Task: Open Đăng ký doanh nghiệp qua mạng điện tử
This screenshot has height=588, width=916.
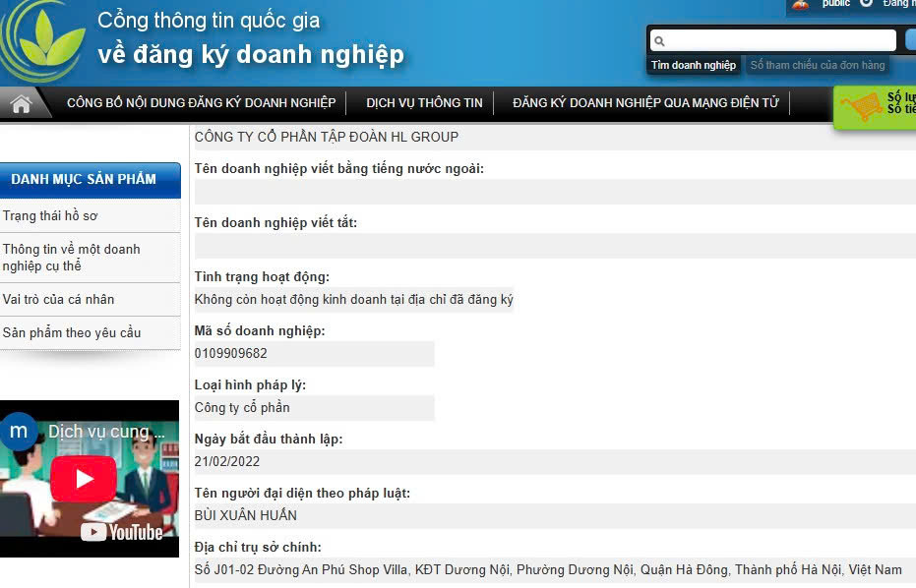Action: (x=645, y=103)
